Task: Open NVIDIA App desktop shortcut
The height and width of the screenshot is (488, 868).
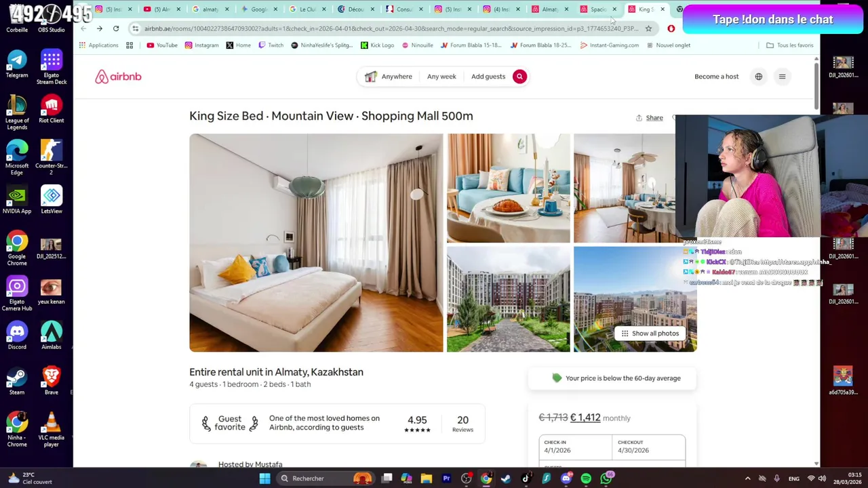Action: 17,200
